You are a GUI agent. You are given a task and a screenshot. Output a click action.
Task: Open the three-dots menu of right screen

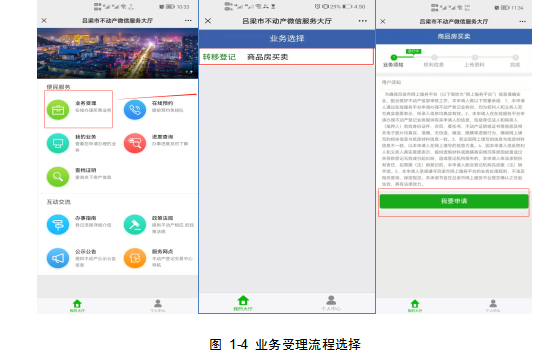coord(522,21)
